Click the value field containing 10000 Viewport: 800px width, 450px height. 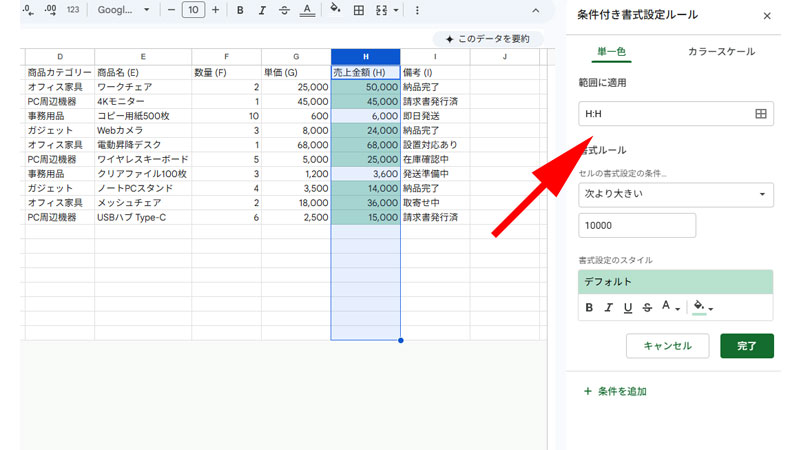click(637, 226)
